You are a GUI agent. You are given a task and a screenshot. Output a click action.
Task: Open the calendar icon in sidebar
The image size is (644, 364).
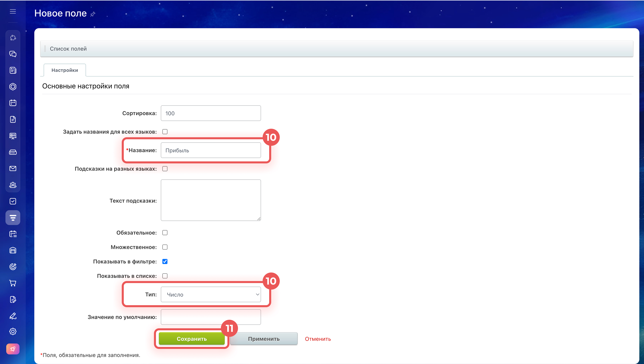tap(13, 103)
